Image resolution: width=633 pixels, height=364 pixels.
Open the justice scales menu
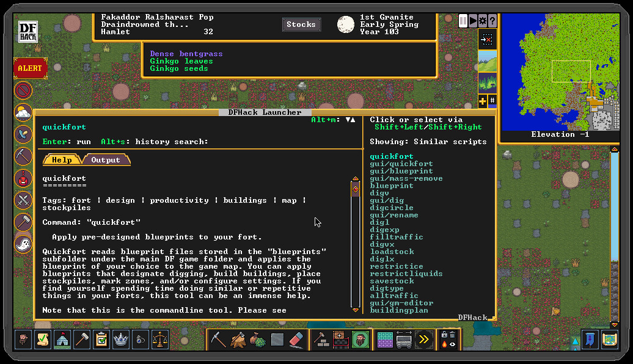coord(160,340)
